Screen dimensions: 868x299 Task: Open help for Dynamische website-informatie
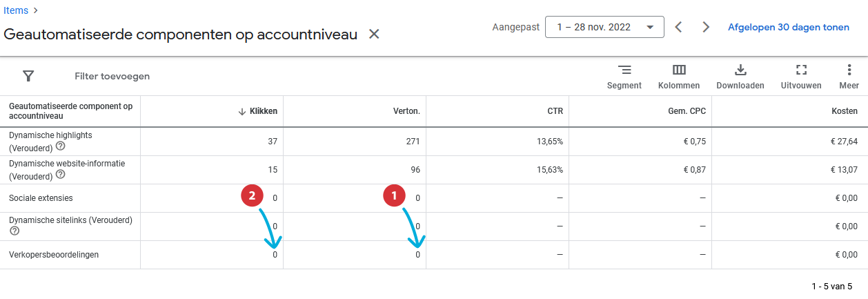(61, 175)
